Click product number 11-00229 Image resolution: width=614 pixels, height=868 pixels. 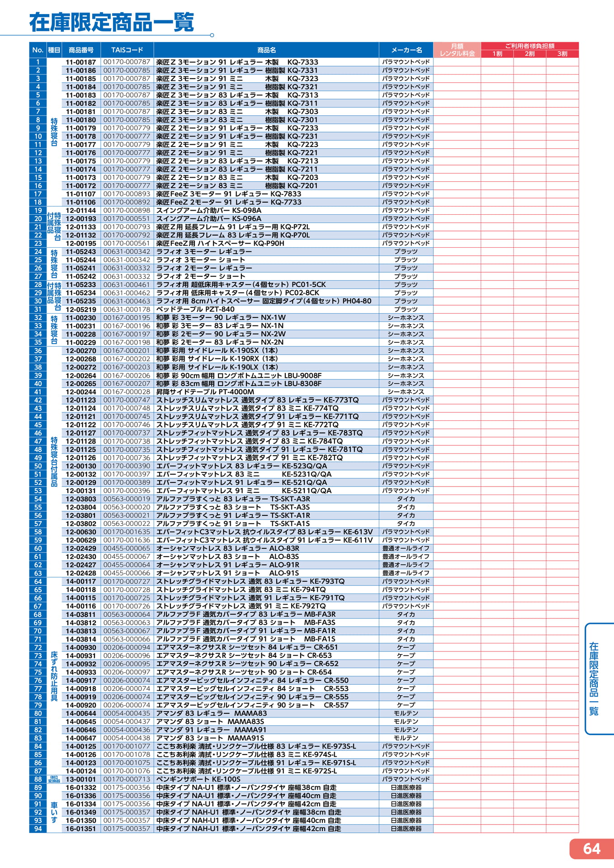[x=81, y=342]
